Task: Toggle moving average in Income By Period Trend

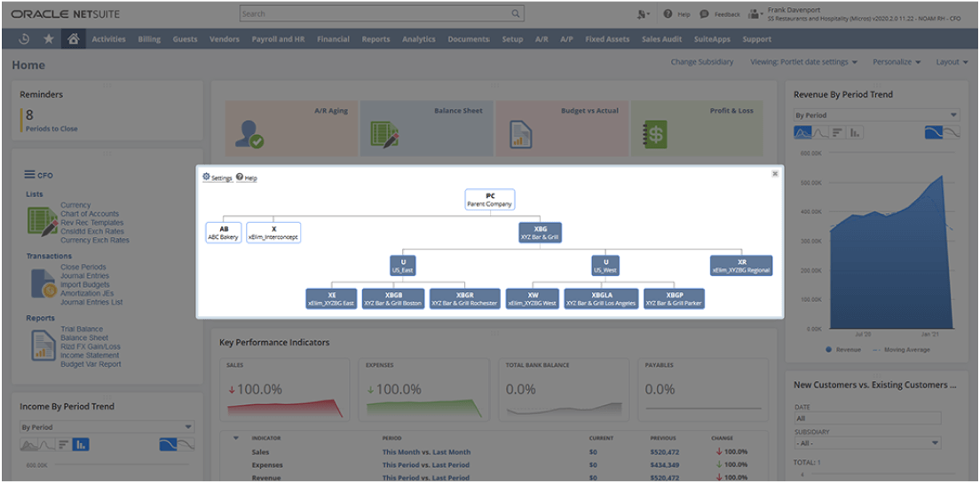Action: pyautogui.click(x=186, y=445)
